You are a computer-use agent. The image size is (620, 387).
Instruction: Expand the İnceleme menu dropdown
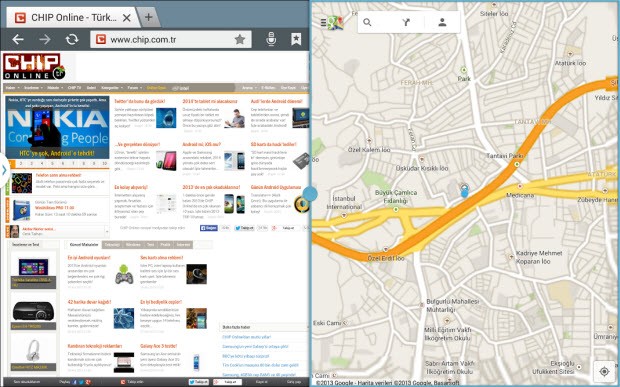tap(34, 88)
